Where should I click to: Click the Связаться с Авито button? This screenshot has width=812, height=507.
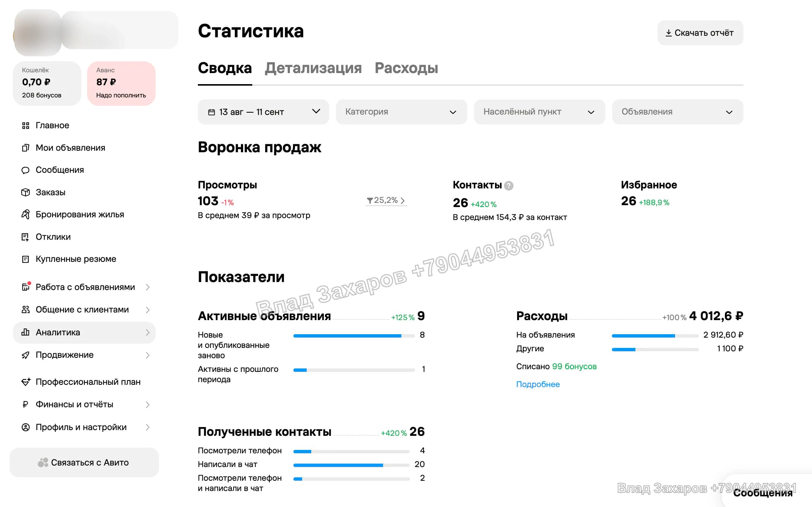(84, 462)
